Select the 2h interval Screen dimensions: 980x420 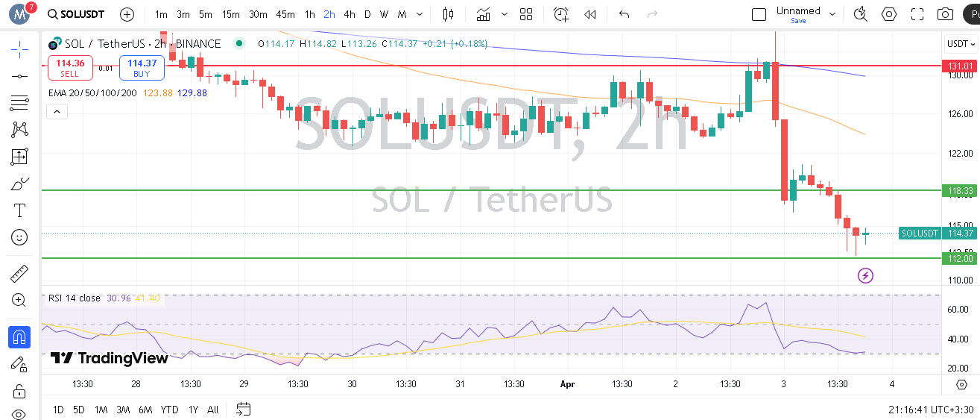329,14
